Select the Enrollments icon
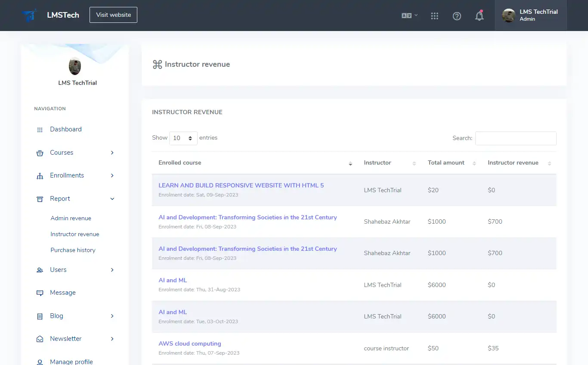 pos(40,175)
